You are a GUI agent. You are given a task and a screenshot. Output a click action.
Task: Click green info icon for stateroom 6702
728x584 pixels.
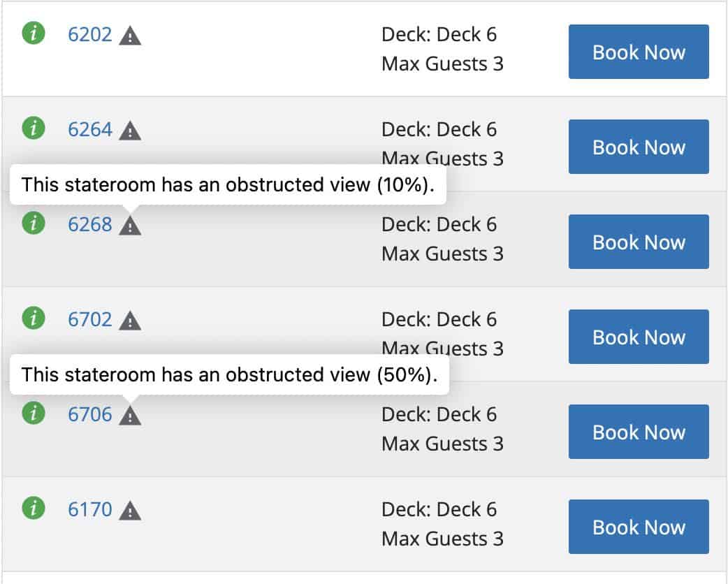[34, 318]
